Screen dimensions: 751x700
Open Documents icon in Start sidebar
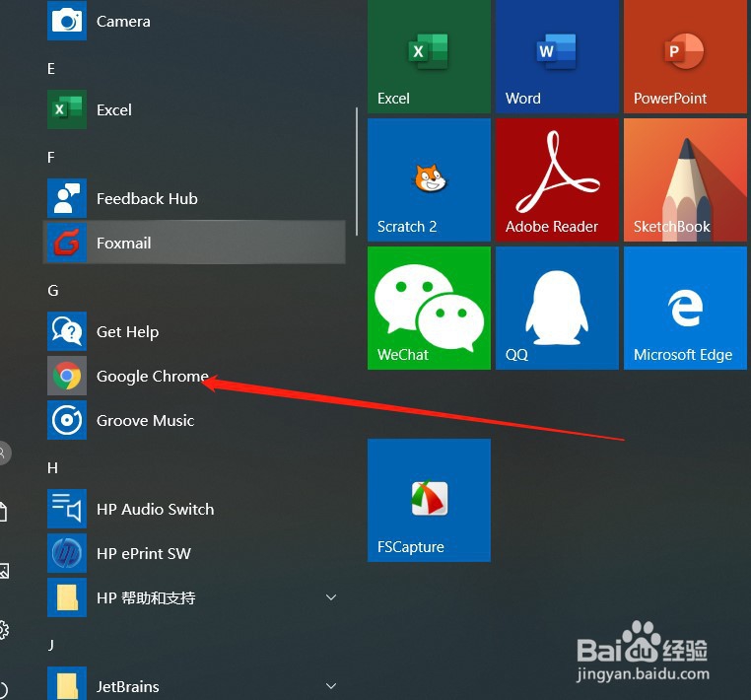click(x=3, y=512)
